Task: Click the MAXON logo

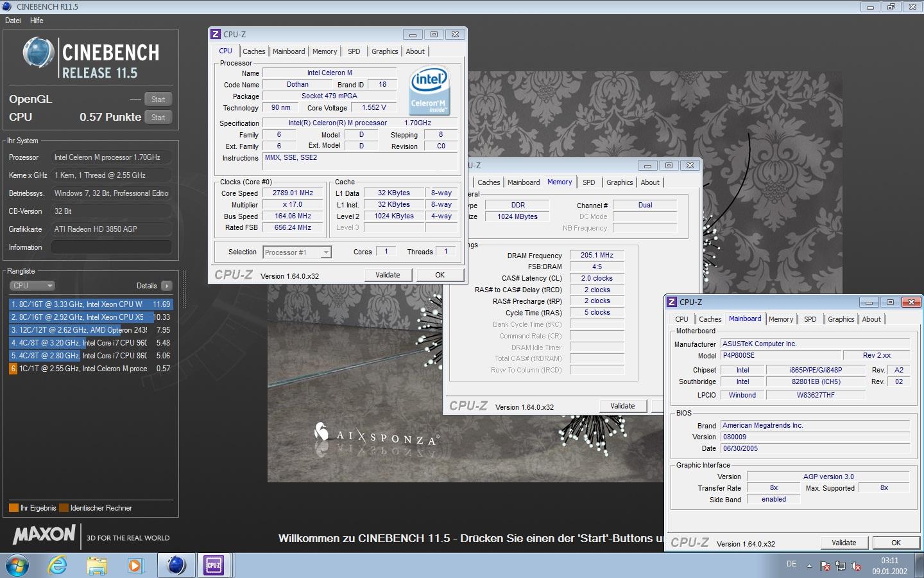Action: pyautogui.click(x=44, y=534)
